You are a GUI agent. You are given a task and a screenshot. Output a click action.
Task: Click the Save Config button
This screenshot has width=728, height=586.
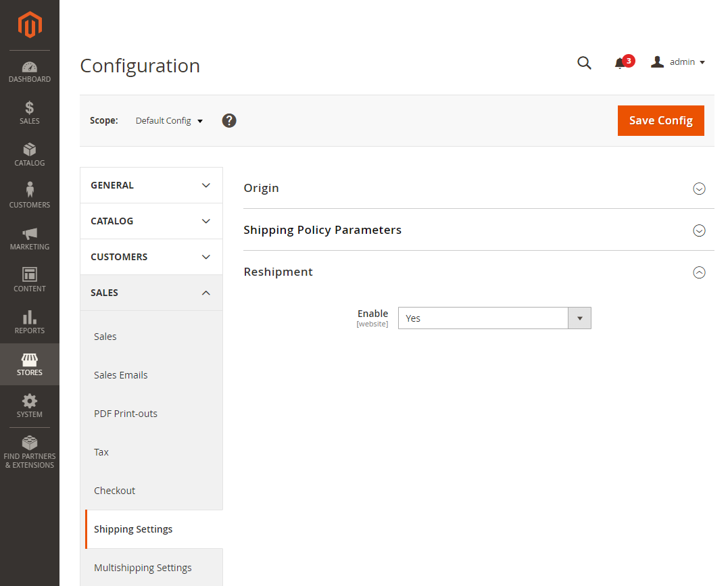click(x=660, y=120)
